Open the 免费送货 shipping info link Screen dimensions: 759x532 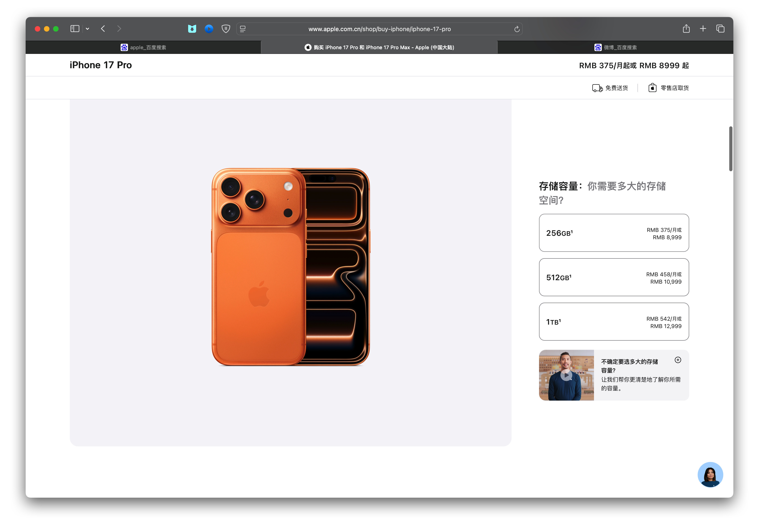click(x=617, y=88)
